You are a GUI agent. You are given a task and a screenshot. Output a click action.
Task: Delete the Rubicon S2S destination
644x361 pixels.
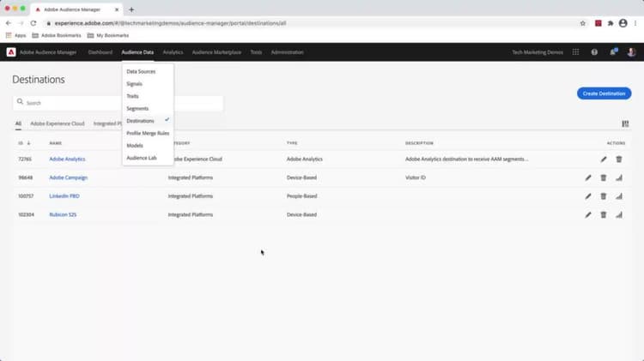604,214
